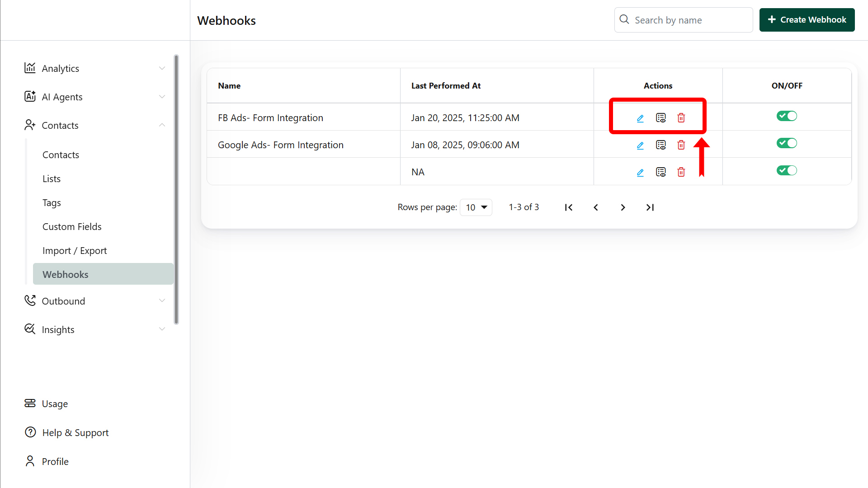Go to next page of webhooks
The width and height of the screenshot is (868, 488).
623,207
